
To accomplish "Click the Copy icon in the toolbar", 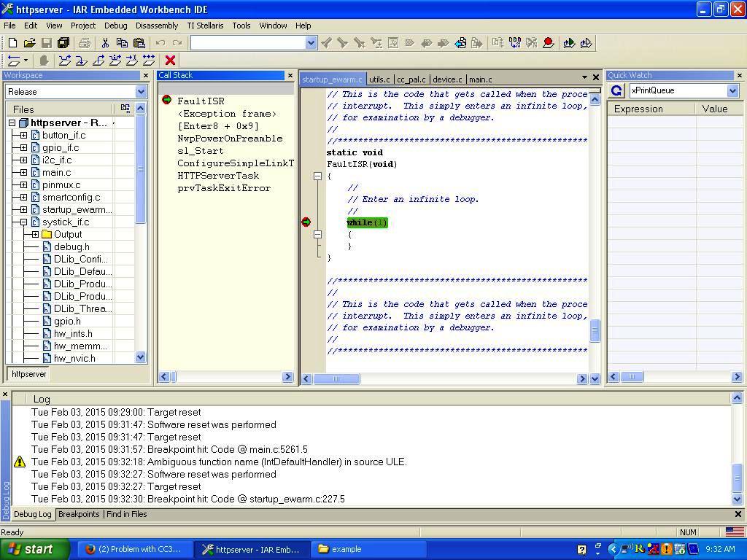I will click(x=122, y=43).
